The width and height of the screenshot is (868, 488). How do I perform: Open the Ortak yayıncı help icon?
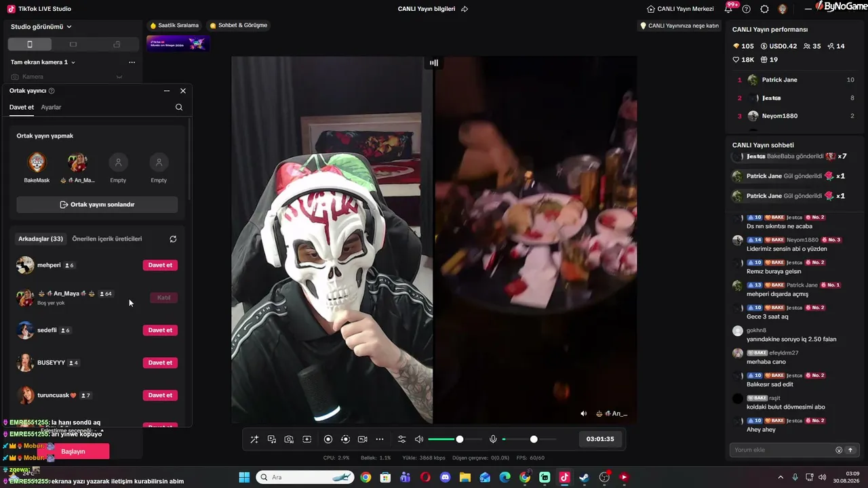pos(52,91)
